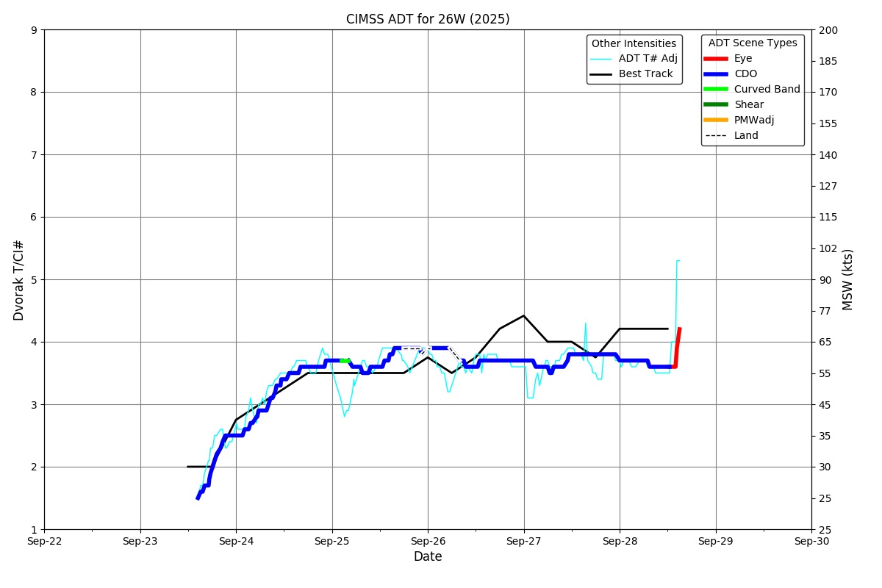Screen dimensions: 882x588
Task: Click the '155' MSW tick label
Action: (828, 123)
